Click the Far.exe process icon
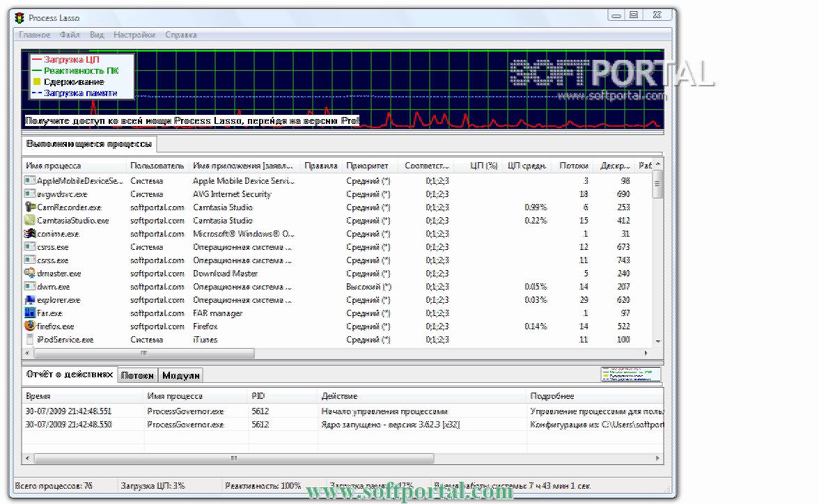This screenshot has width=819, height=504. [30, 313]
